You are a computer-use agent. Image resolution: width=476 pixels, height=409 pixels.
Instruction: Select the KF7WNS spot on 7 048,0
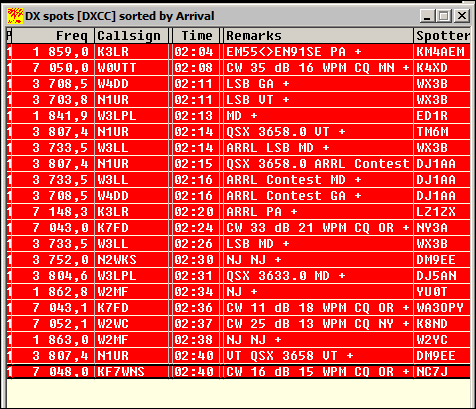[x=238, y=372]
